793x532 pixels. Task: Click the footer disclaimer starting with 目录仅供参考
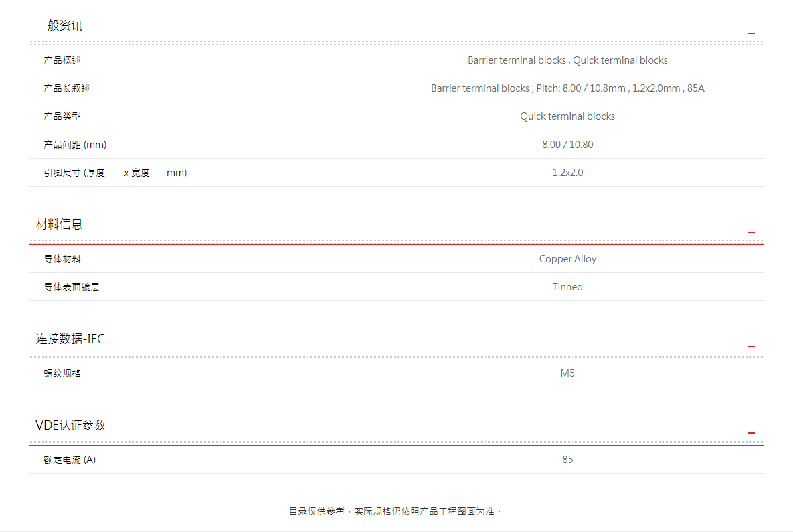395,512
